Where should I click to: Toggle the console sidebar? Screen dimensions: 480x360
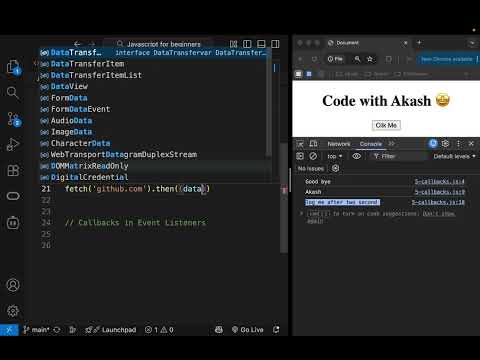tap(300, 156)
